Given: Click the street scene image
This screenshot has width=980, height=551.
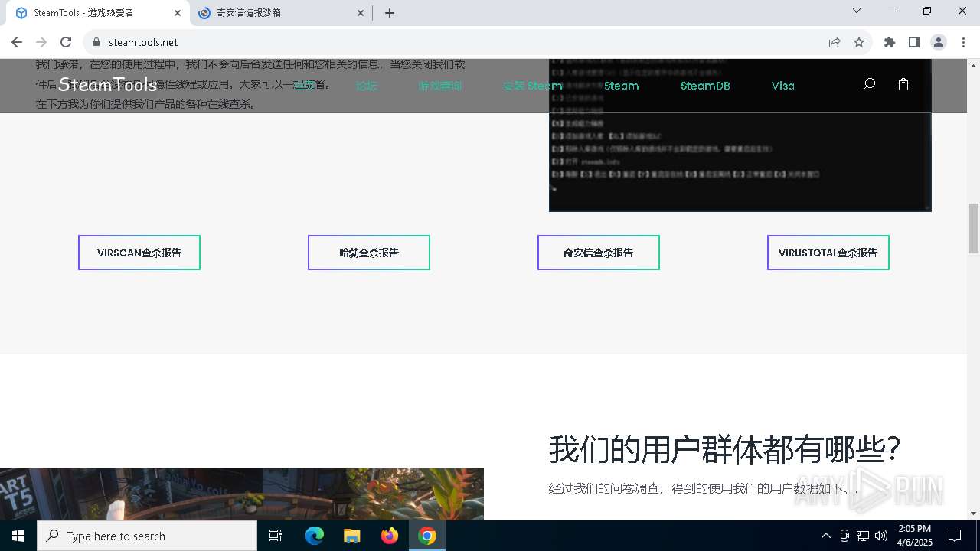Looking at the screenshot, I should click(242, 494).
